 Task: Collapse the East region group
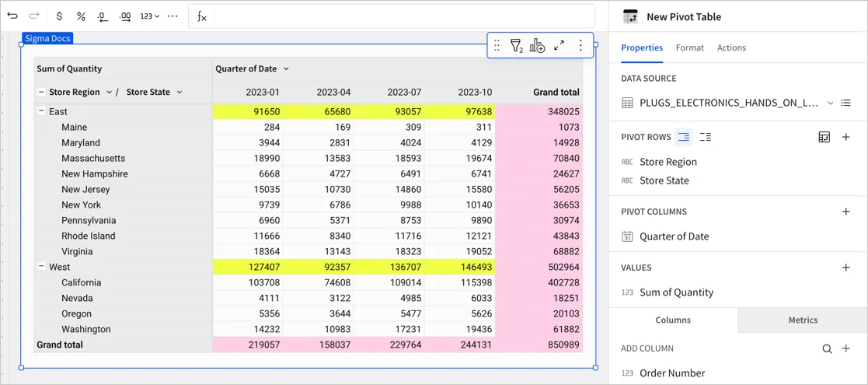click(x=41, y=111)
